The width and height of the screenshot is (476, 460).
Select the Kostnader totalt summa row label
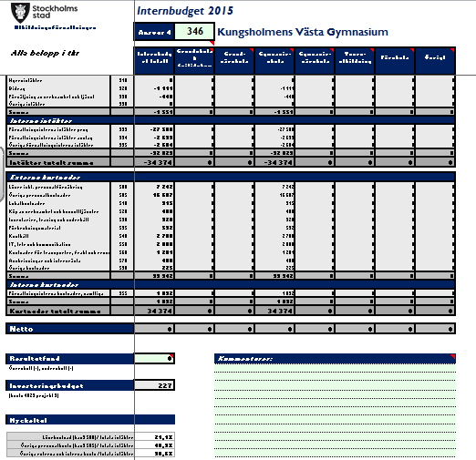tap(56, 311)
